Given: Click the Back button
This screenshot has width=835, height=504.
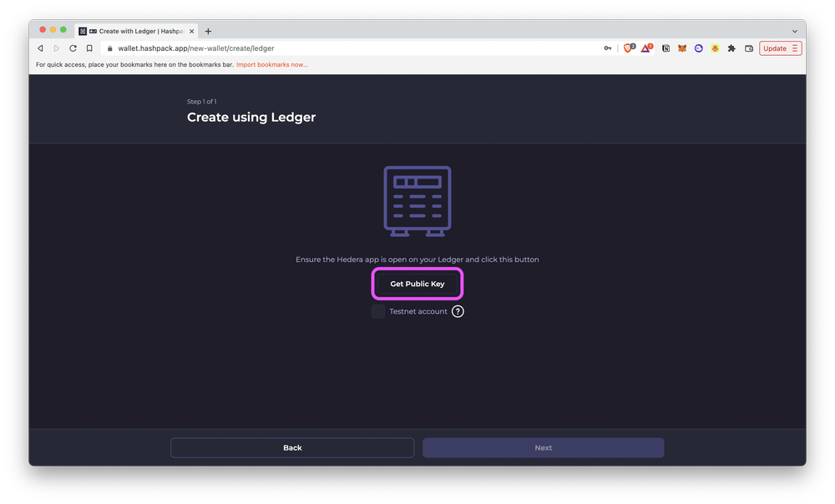Looking at the screenshot, I should (292, 447).
